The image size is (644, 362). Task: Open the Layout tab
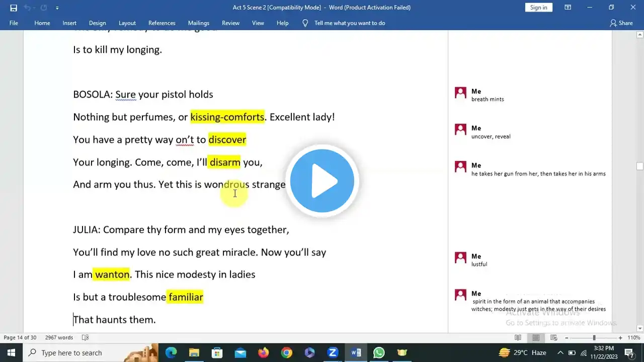[x=127, y=23]
